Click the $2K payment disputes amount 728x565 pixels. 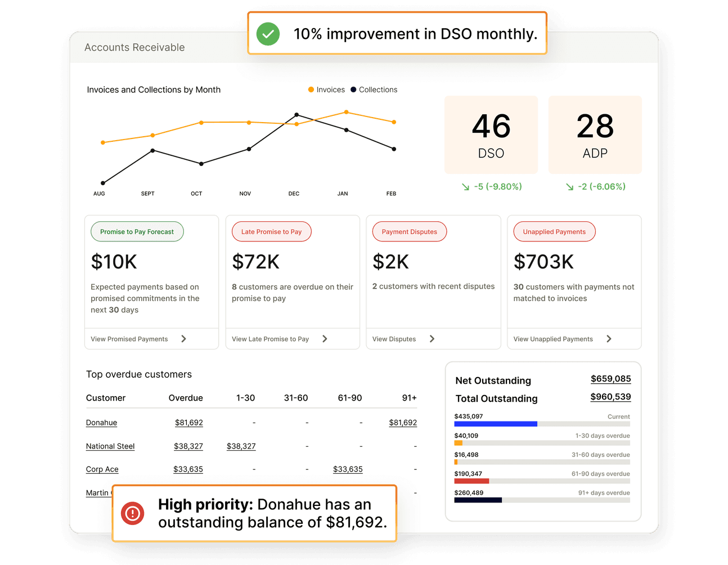tap(391, 262)
